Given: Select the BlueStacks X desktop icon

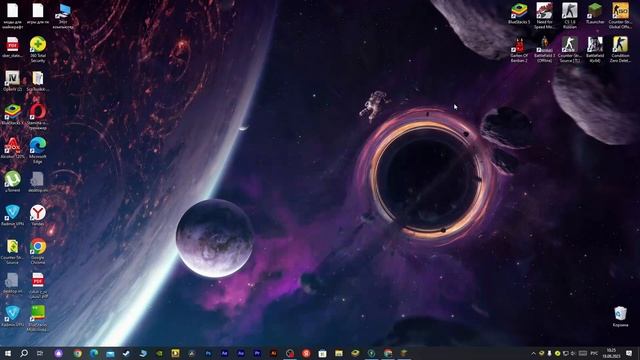Looking at the screenshot, I should (13, 114).
